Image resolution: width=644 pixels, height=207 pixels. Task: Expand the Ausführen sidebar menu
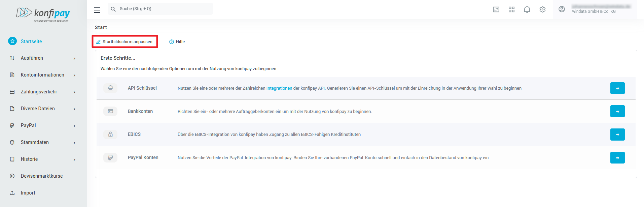[x=74, y=58]
